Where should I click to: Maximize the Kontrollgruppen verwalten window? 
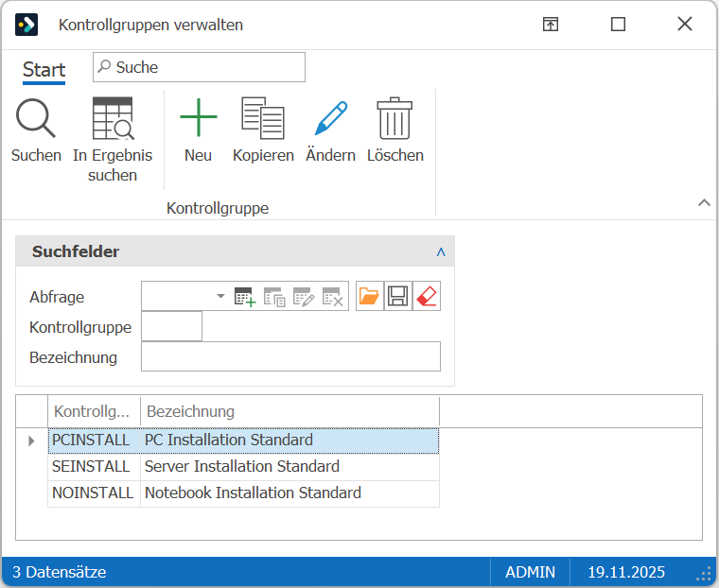point(618,25)
